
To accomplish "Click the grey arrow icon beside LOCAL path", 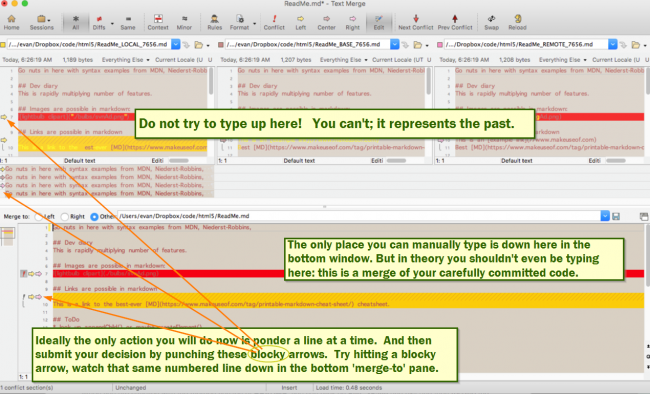I will click(x=186, y=44).
